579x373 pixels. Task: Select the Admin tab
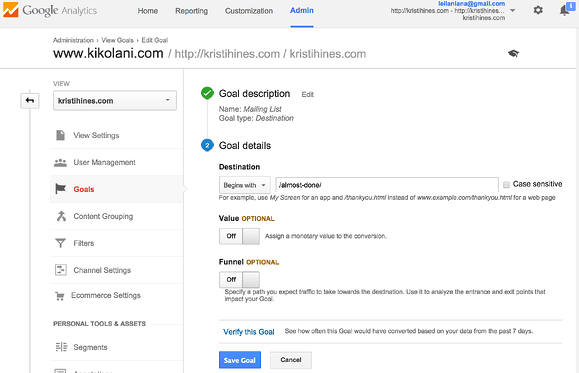pyautogui.click(x=302, y=11)
